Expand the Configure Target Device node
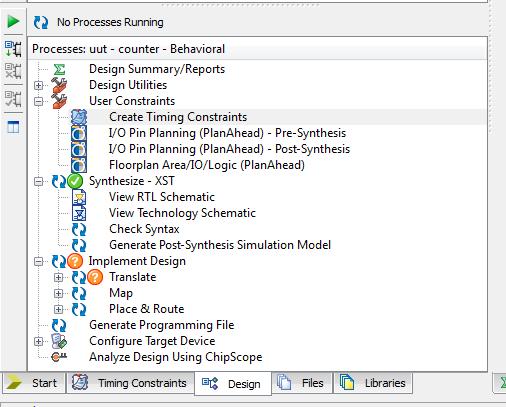 [x=39, y=341]
